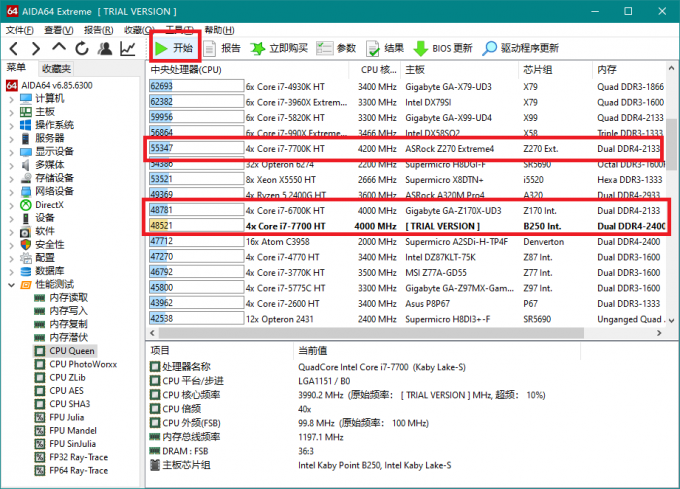Screen dimensions: 680x489
Task: Open the 帮助(H) menu
Action: pyautogui.click(x=219, y=30)
